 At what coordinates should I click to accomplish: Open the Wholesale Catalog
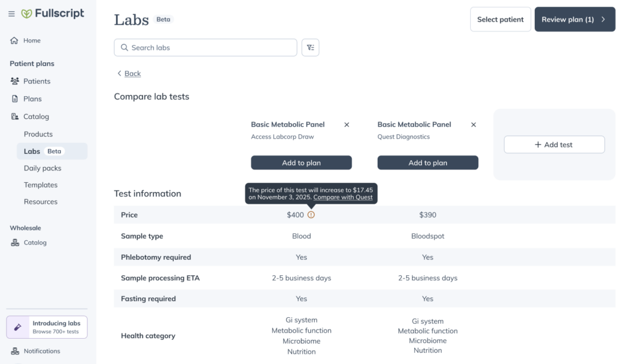point(35,243)
